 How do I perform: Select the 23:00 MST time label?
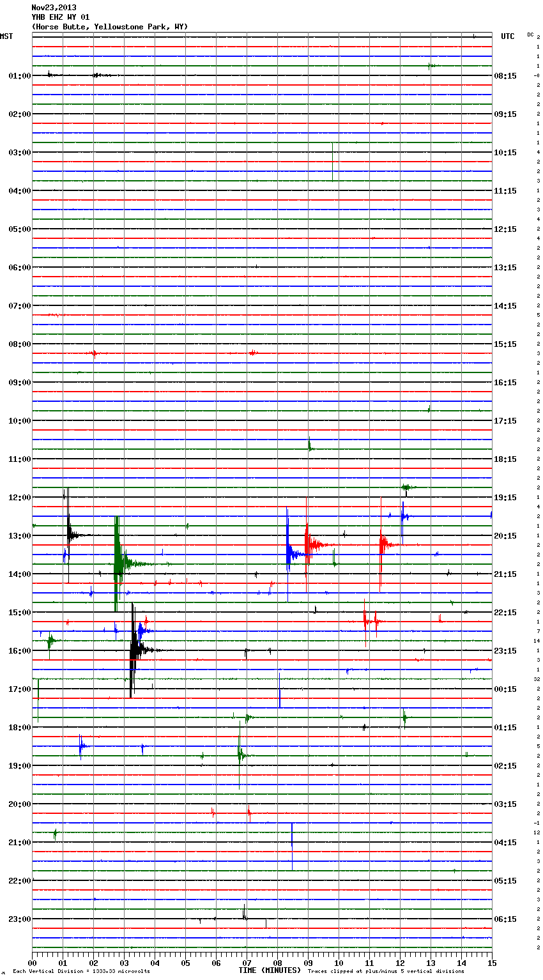19,919
